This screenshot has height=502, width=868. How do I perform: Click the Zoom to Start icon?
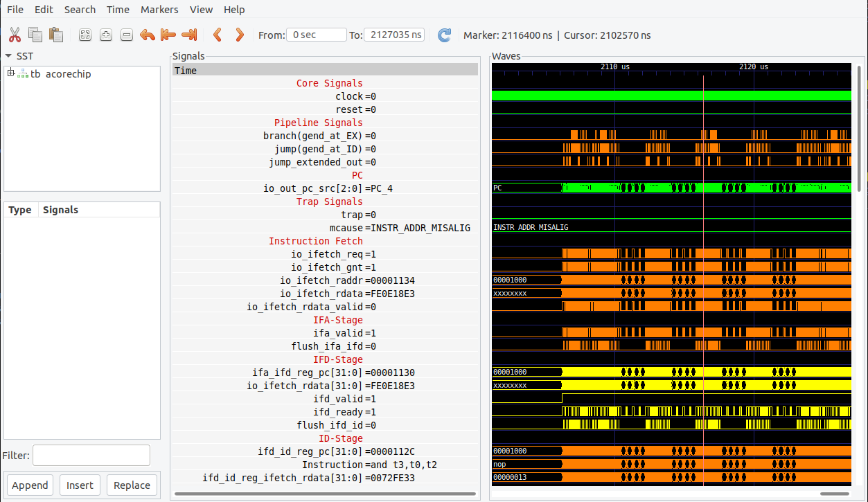[168, 35]
